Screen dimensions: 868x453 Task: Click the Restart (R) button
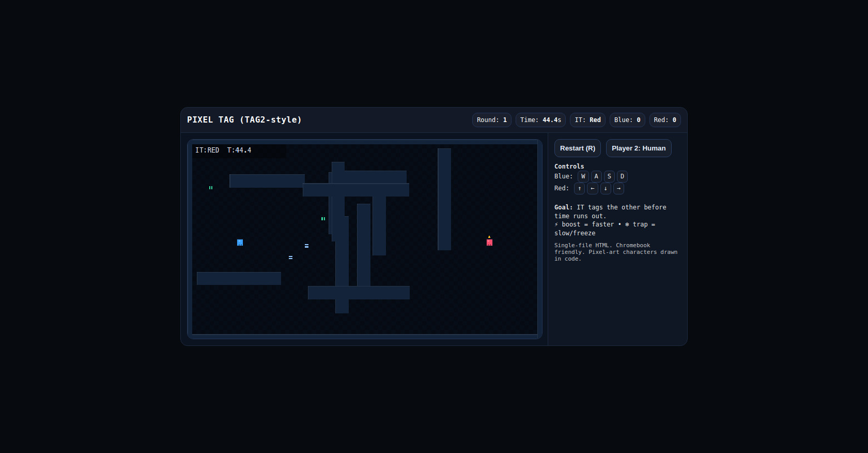click(577, 148)
